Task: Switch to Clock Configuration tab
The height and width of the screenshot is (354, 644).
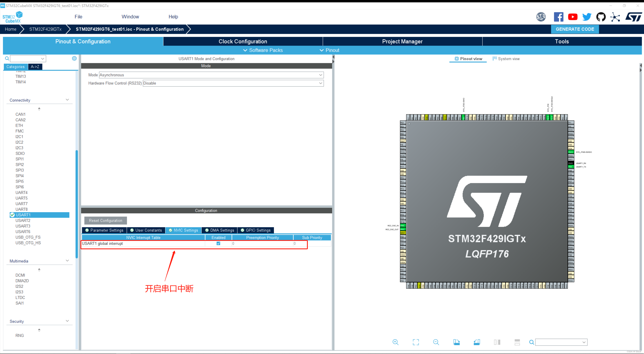Action: [243, 41]
